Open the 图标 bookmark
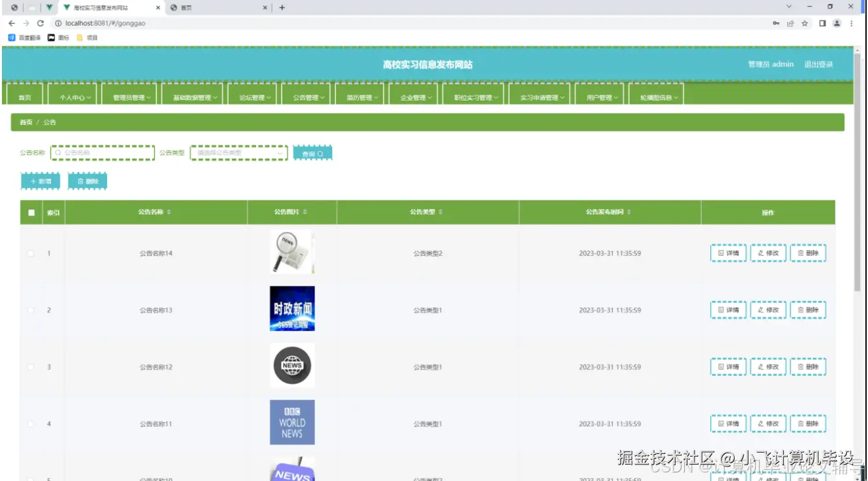This screenshot has width=868, height=481. (58, 37)
